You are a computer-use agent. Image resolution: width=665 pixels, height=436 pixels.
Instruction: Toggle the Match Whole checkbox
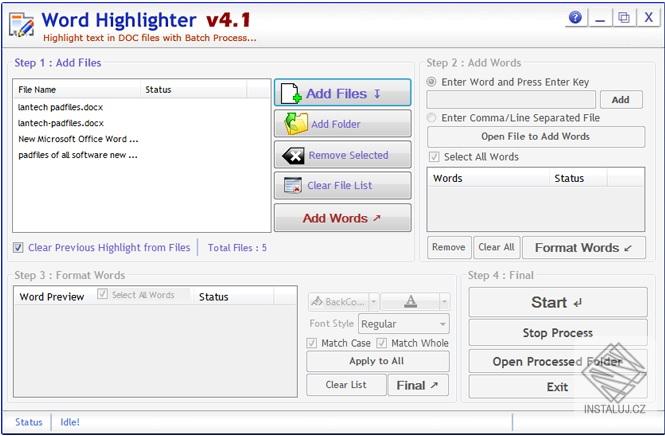[x=382, y=343]
